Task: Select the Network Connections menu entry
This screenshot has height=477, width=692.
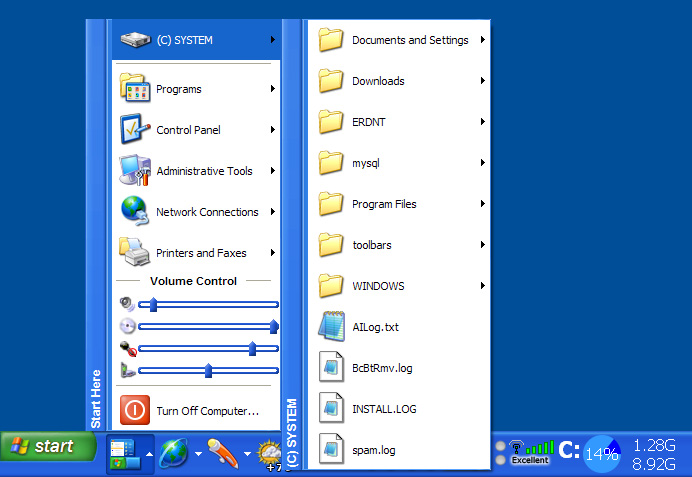Action: [196, 212]
